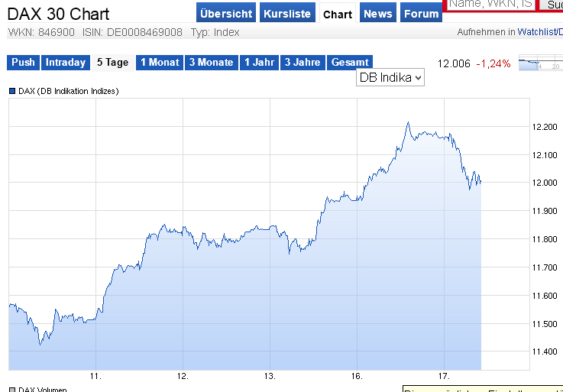The image size is (563, 392).
Task: Click the gray DAX Volumen legend square
Action: [12, 390]
